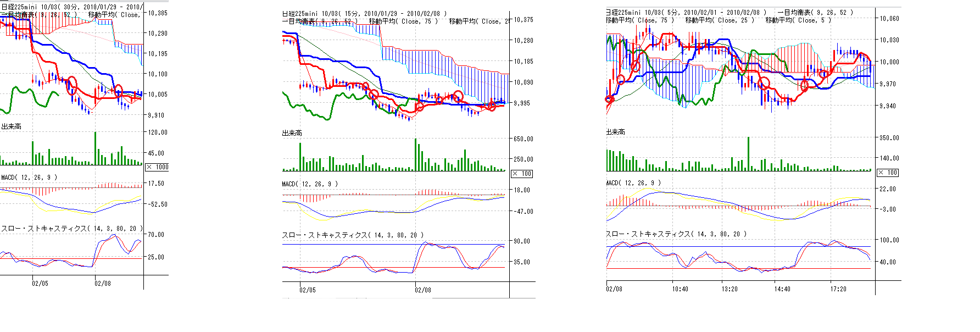Click the 10,375 price axis label
This screenshot has width=980, height=332.
pyautogui.click(x=523, y=20)
